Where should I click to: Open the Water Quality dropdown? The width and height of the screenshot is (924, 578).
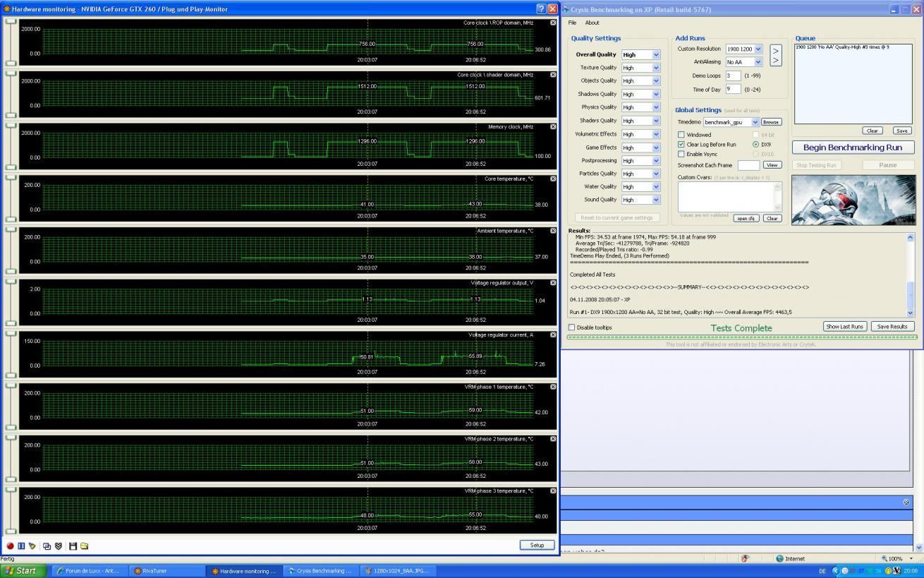(x=656, y=187)
